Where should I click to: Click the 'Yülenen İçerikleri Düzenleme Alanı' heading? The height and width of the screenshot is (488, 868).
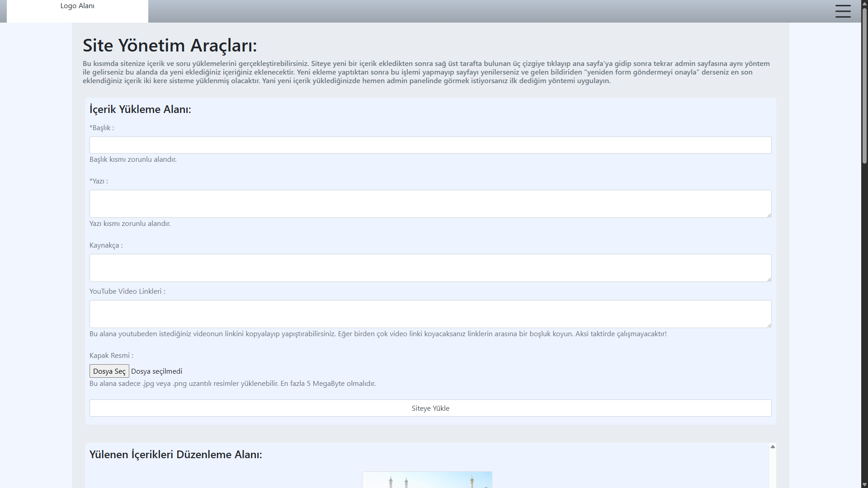175,454
